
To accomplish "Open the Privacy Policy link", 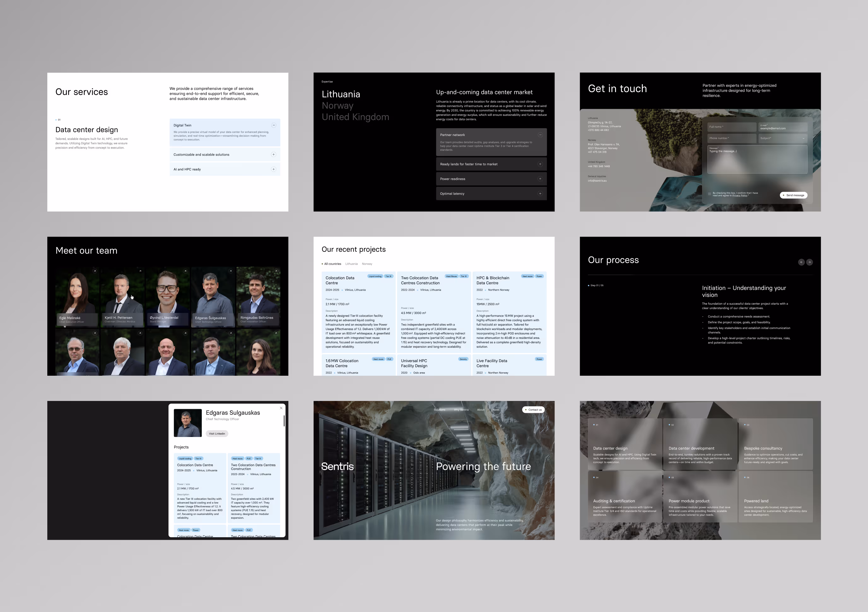I will (739, 196).
